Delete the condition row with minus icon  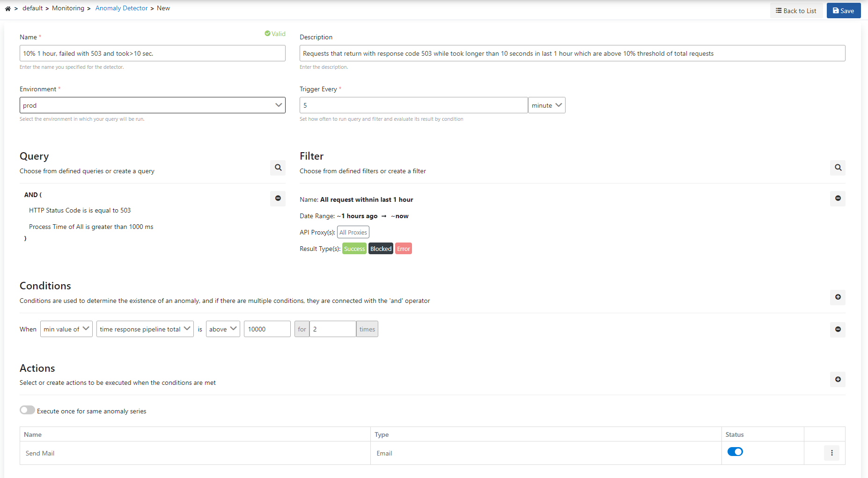coord(838,330)
